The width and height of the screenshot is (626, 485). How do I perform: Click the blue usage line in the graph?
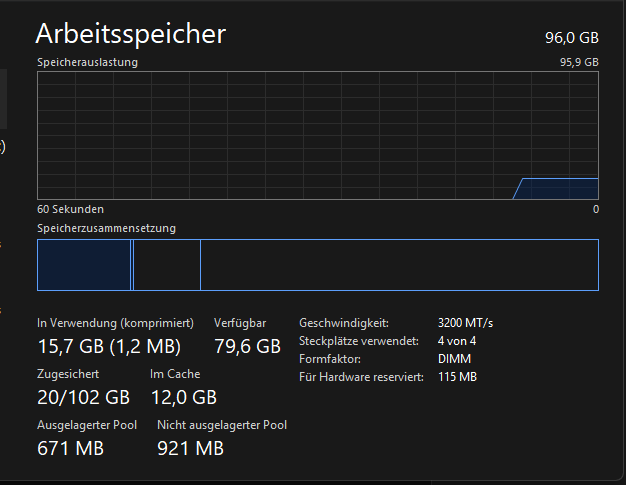[x=558, y=178]
